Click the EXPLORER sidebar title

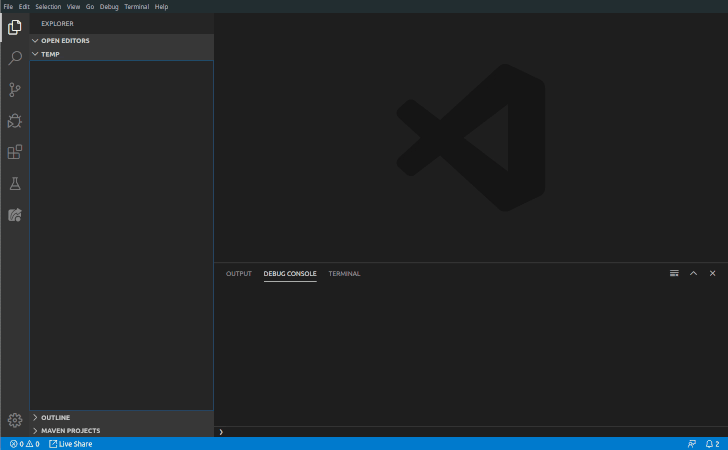click(58, 24)
